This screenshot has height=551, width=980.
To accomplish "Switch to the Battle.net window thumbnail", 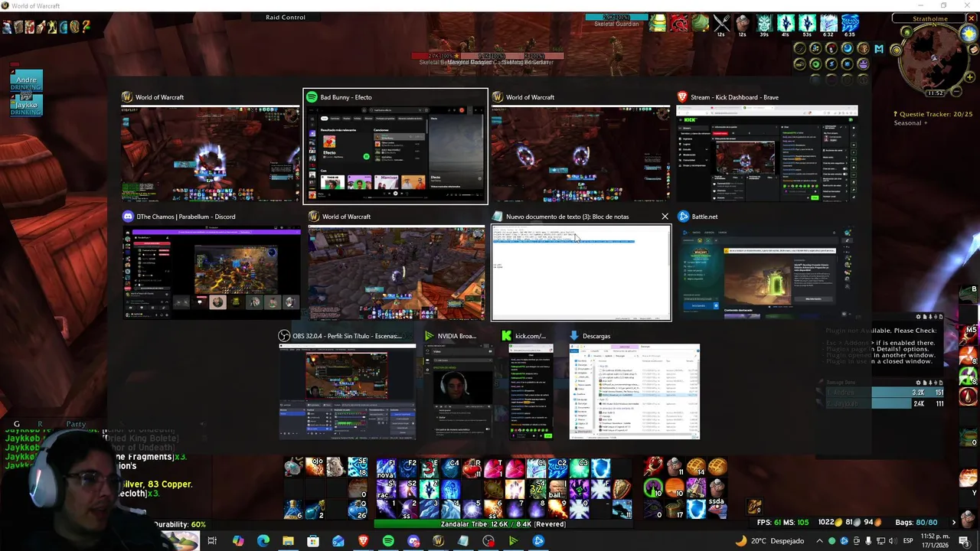I will [766, 266].
